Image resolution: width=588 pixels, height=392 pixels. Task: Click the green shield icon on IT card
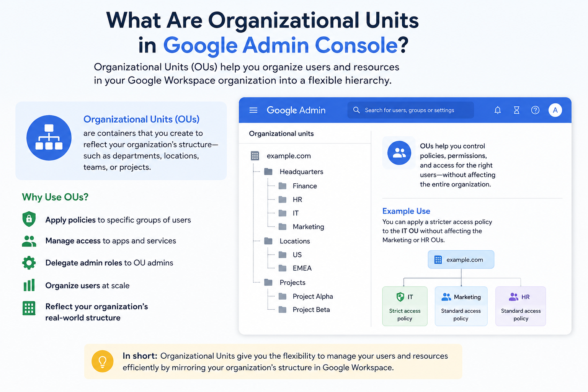point(400,297)
